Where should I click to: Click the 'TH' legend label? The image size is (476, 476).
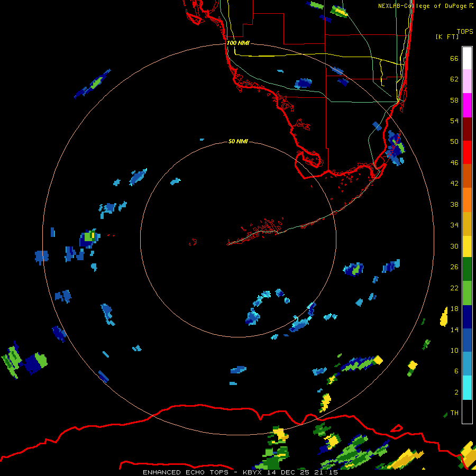(x=454, y=413)
